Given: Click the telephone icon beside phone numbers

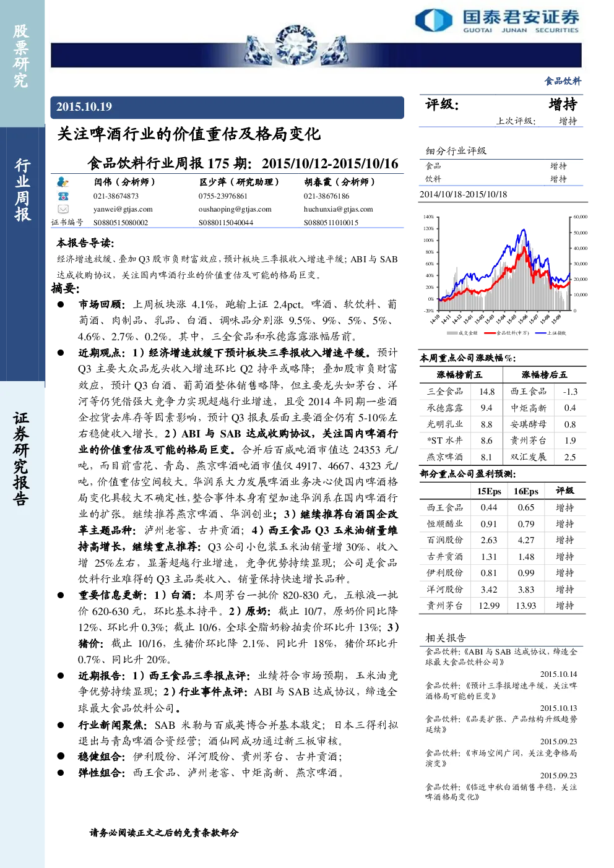Looking at the screenshot, I should coord(63,196).
